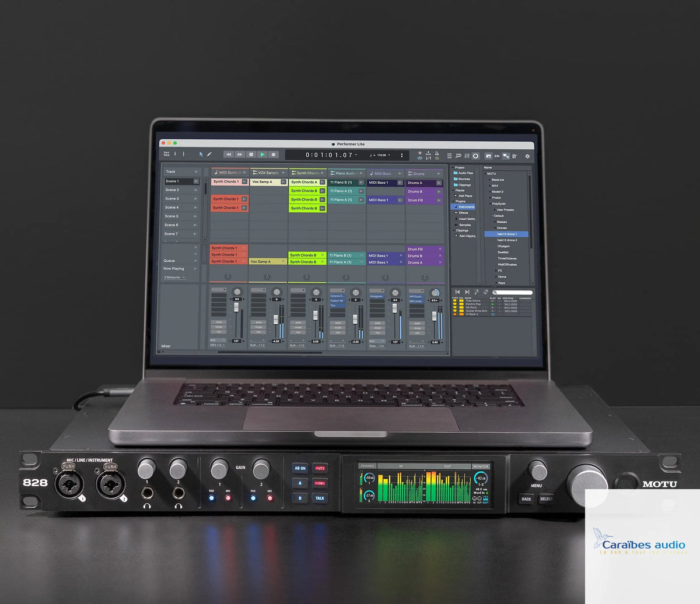Click the Stop transport button
Screen dimensions: 700x604
click(x=251, y=154)
